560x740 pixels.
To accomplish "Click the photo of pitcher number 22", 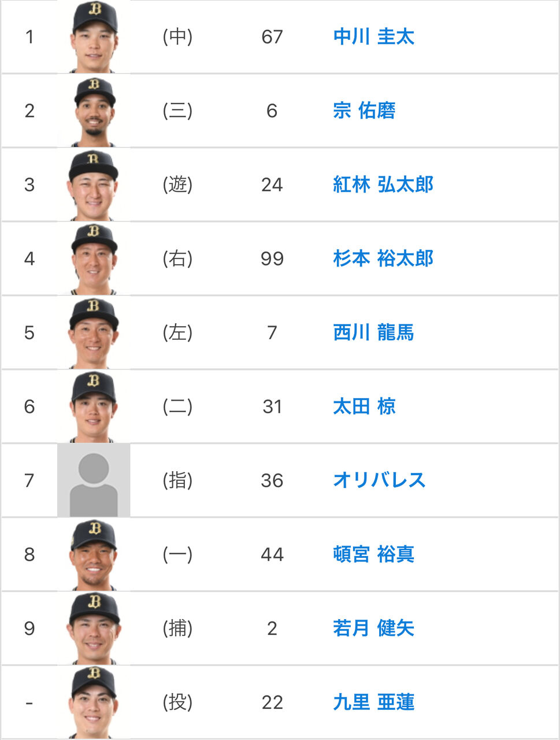I will click(x=94, y=702).
